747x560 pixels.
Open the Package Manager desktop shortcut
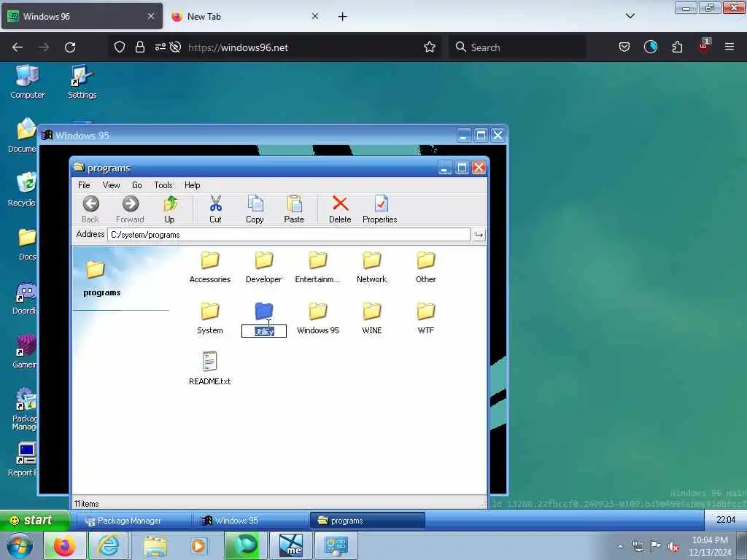24,409
